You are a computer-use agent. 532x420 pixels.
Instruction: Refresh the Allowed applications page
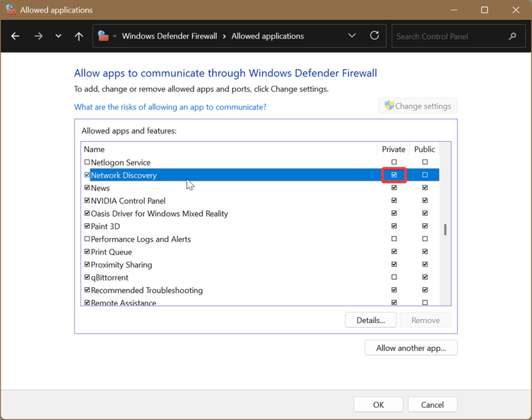[374, 36]
